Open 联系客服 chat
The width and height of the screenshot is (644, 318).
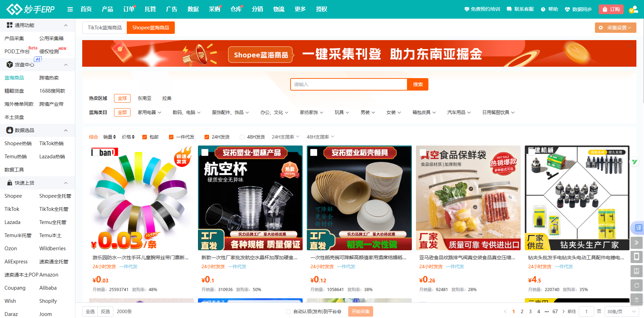[520, 9]
